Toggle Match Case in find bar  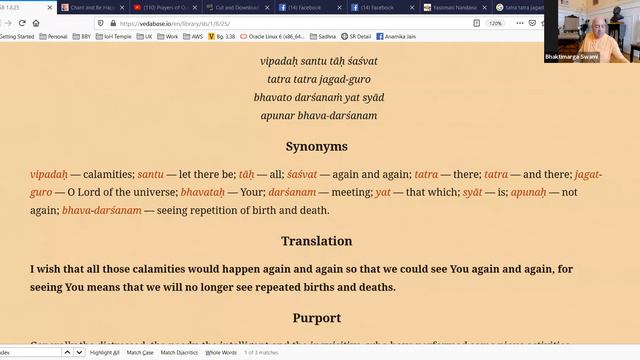coord(140,352)
